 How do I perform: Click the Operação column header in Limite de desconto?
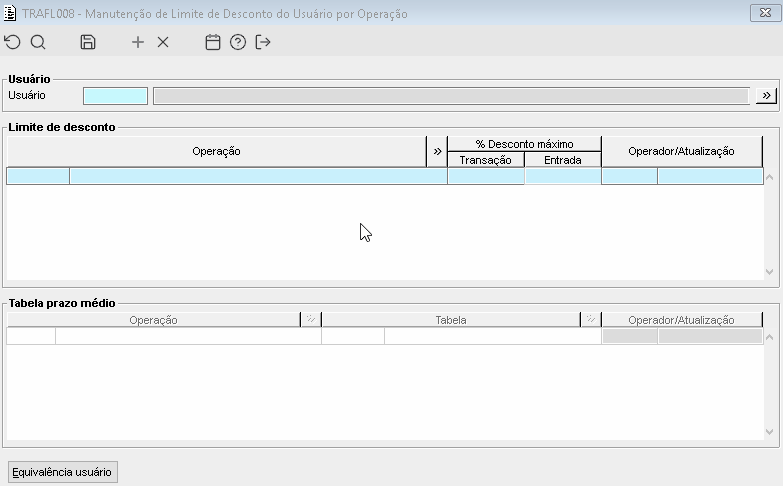(x=216, y=151)
